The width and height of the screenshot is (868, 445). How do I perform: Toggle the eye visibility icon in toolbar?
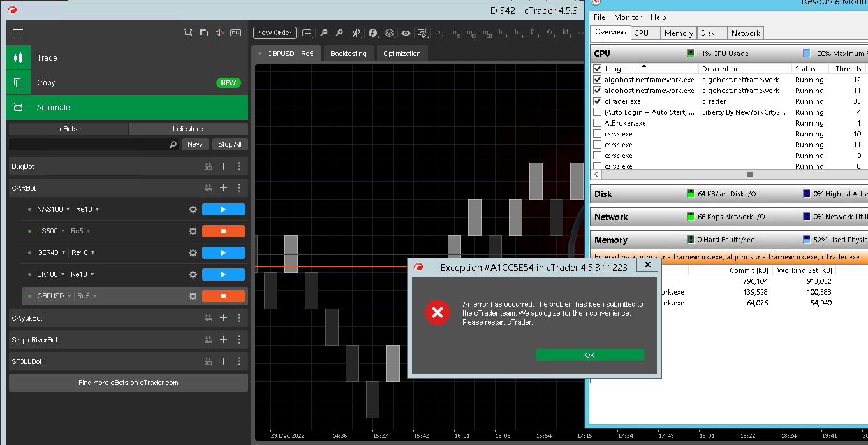click(x=406, y=33)
